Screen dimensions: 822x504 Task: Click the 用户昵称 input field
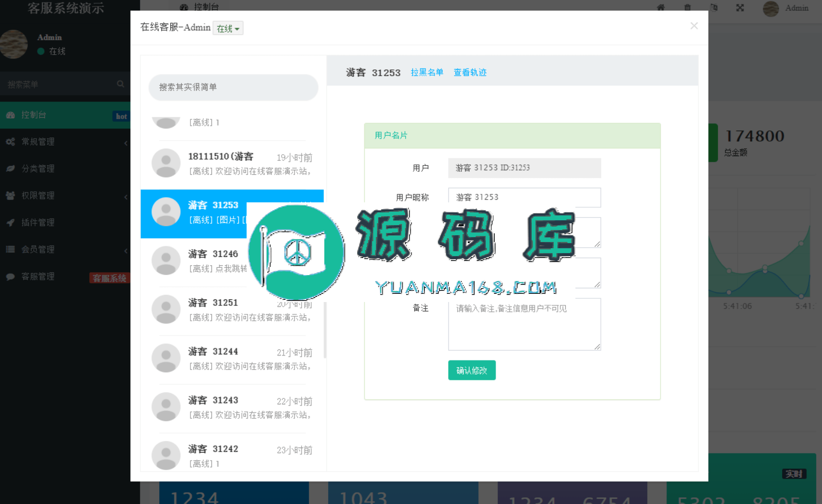[524, 197]
